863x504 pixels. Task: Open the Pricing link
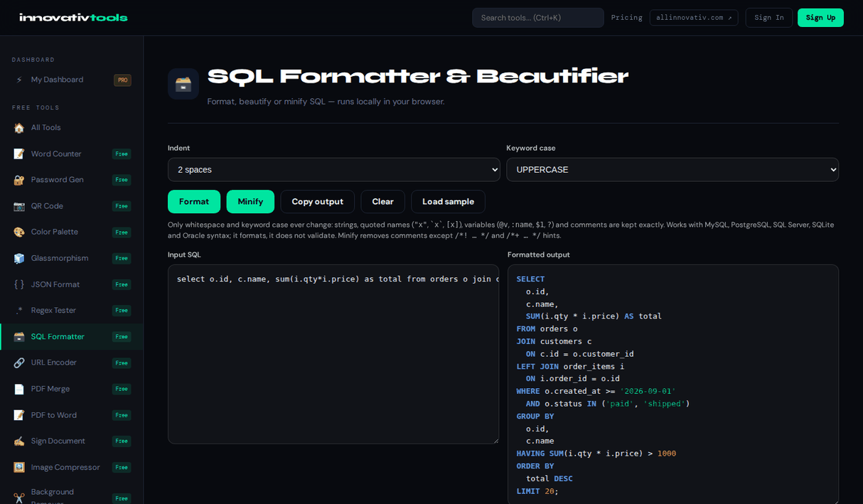tap(626, 18)
